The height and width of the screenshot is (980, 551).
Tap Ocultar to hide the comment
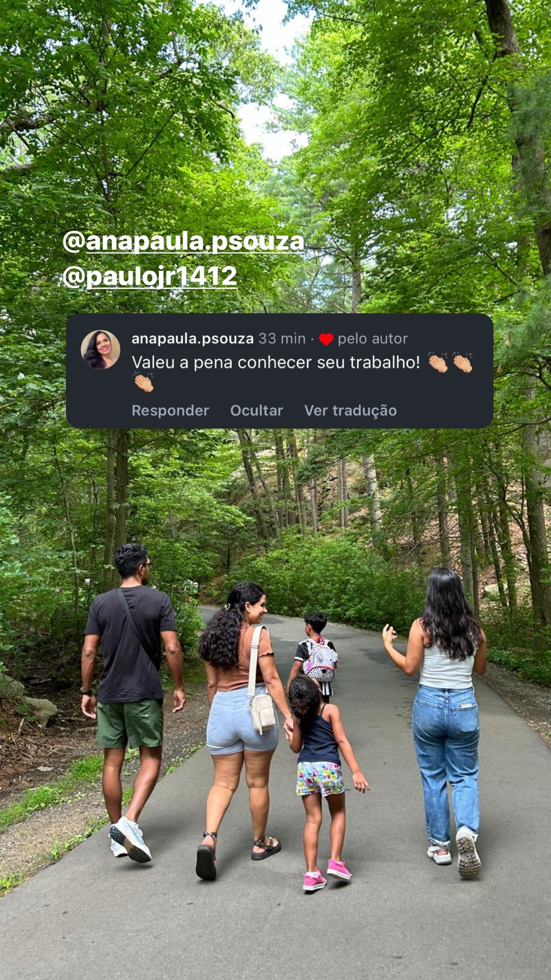click(x=257, y=411)
